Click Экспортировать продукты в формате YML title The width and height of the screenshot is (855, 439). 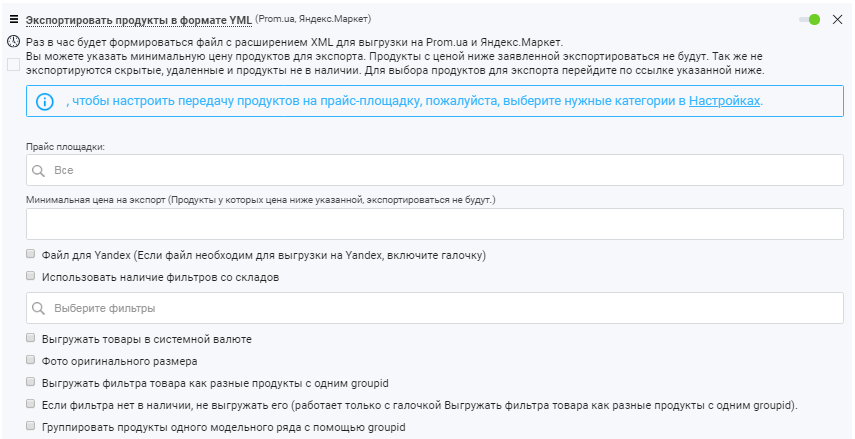tap(139, 20)
